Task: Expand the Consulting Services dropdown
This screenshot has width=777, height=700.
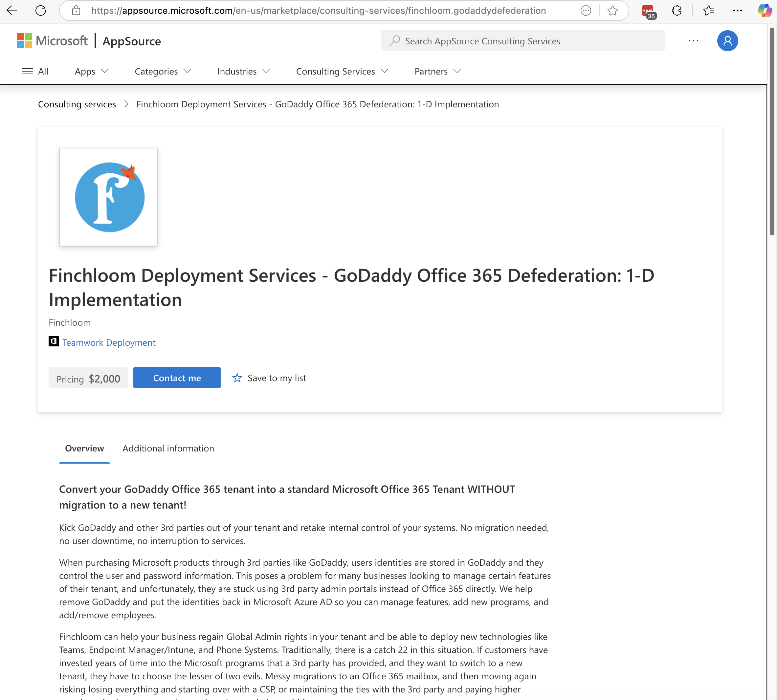Action: [342, 72]
